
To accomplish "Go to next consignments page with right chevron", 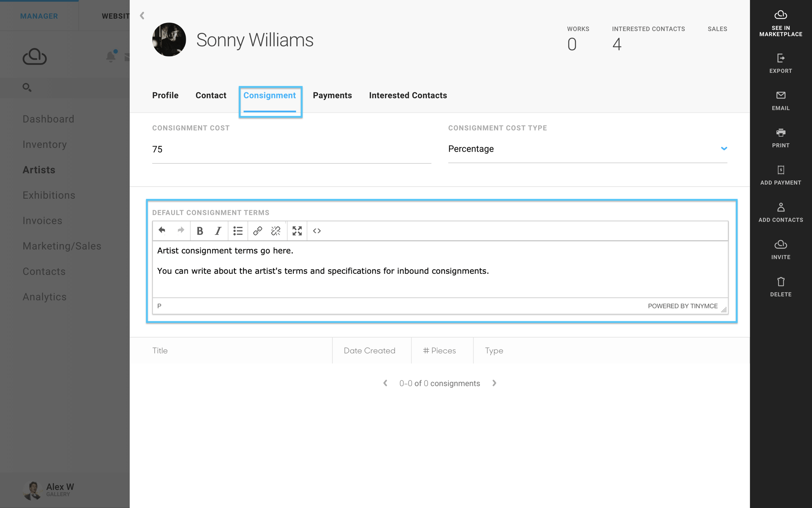I will pos(494,383).
